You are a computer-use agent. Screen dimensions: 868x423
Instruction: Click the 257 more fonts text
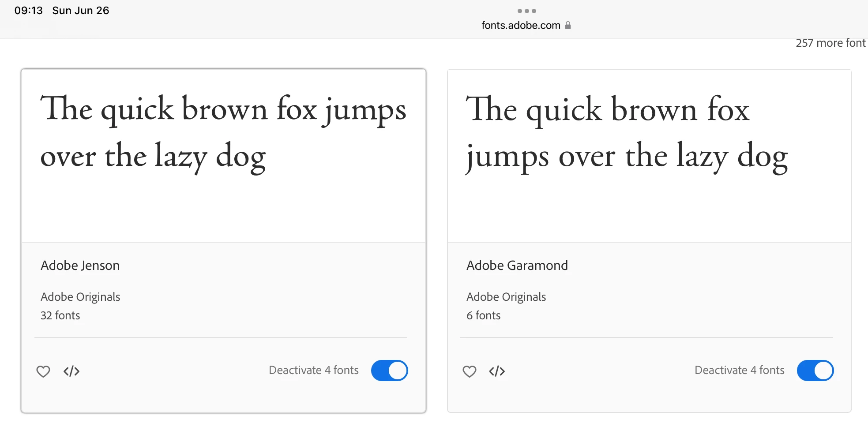(x=831, y=43)
